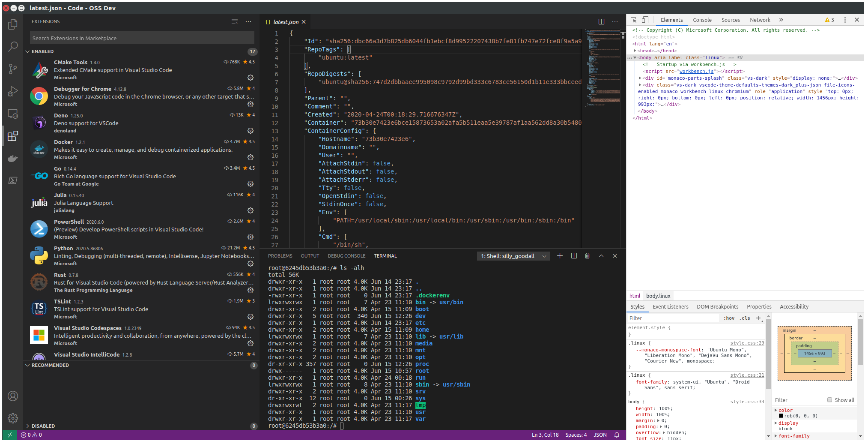Open Run and Debug view
Image resolution: width=868 pixels, height=444 pixels.
13,91
